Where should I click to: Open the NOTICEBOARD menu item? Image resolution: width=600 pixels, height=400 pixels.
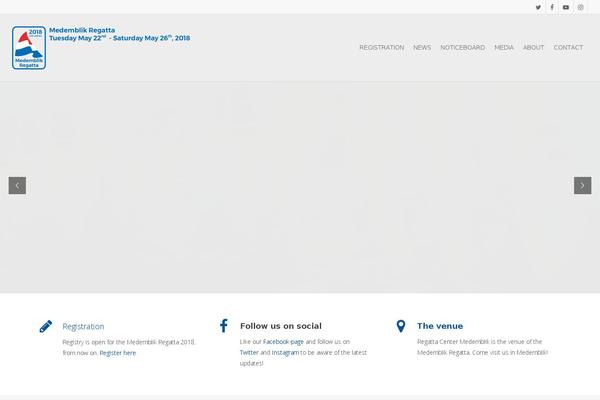(x=463, y=47)
